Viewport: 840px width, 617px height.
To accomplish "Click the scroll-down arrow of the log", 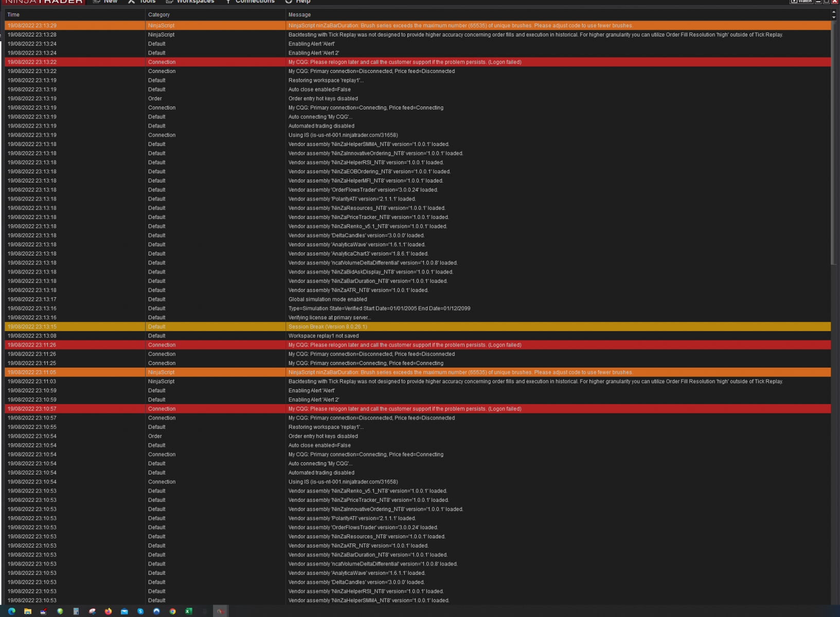I will pos(834,17).
